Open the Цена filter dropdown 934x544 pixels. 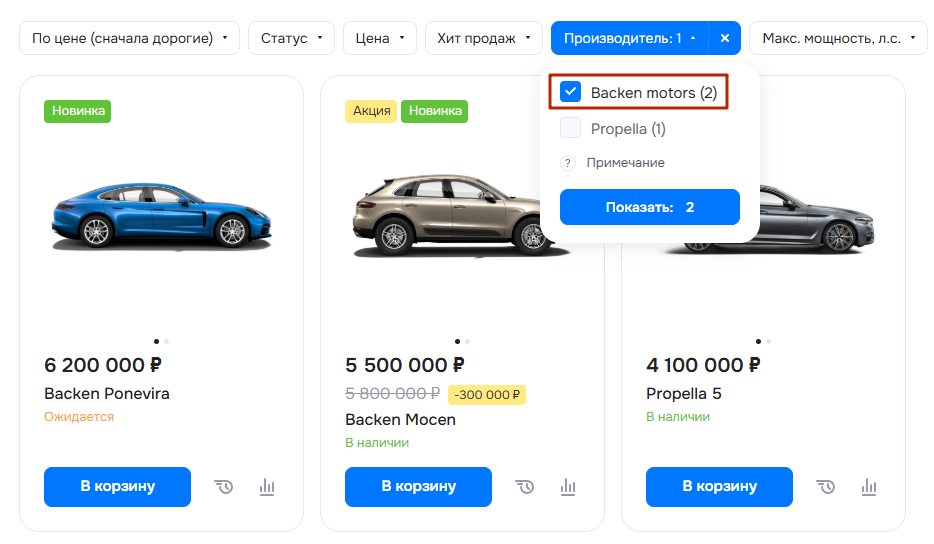point(379,38)
